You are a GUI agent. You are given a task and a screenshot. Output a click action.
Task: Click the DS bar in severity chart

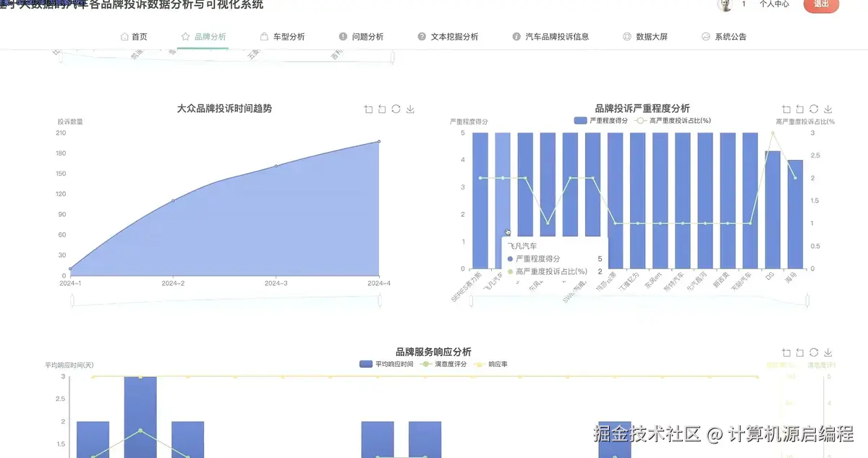[x=773, y=210]
